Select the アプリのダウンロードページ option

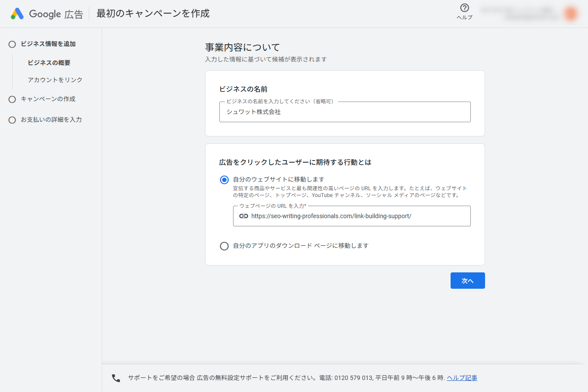point(224,246)
